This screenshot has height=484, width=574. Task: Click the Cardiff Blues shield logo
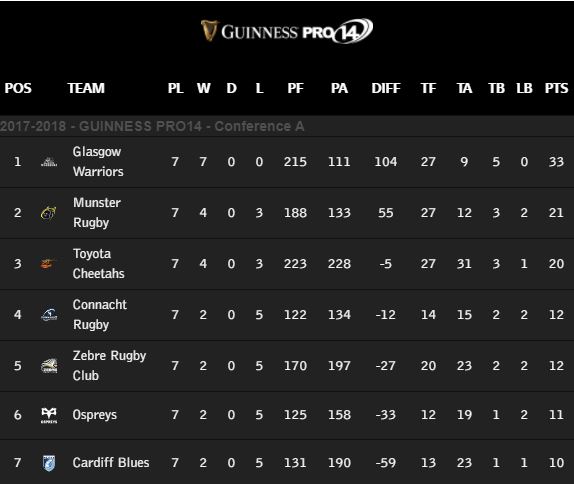coord(49,463)
